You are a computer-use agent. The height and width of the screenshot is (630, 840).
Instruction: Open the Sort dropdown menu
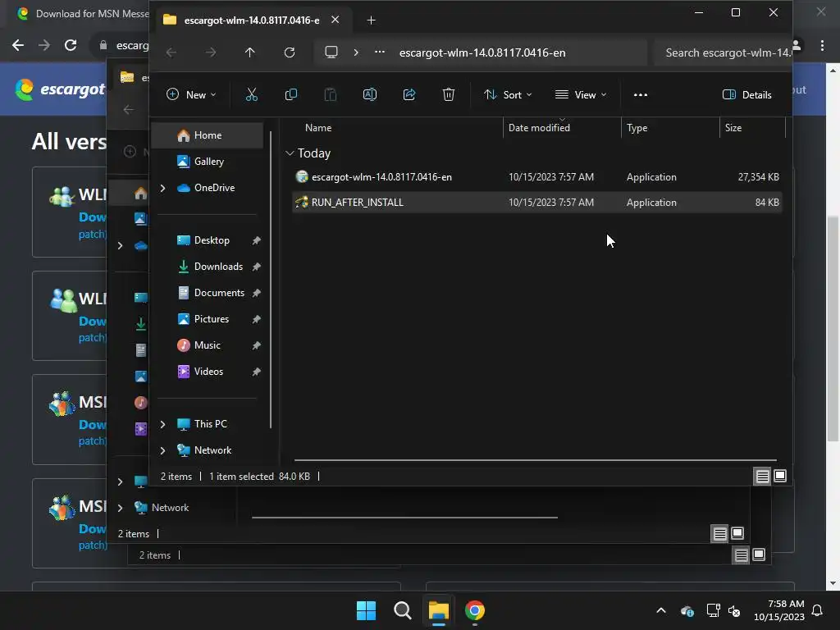pos(507,95)
